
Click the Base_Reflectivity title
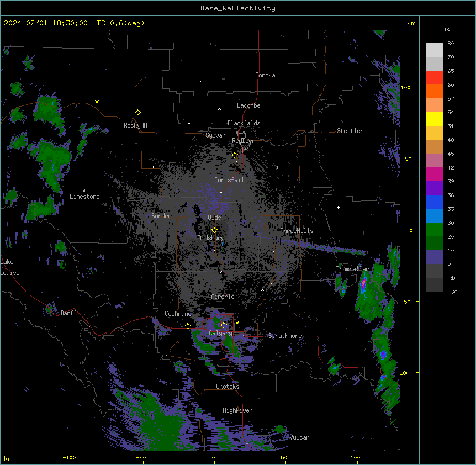[x=238, y=8]
